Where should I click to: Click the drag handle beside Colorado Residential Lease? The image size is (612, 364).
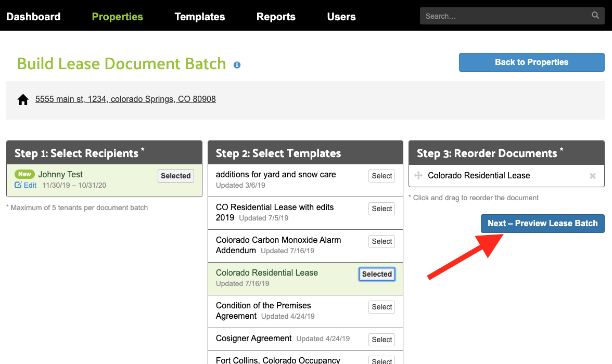pos(418,176)
